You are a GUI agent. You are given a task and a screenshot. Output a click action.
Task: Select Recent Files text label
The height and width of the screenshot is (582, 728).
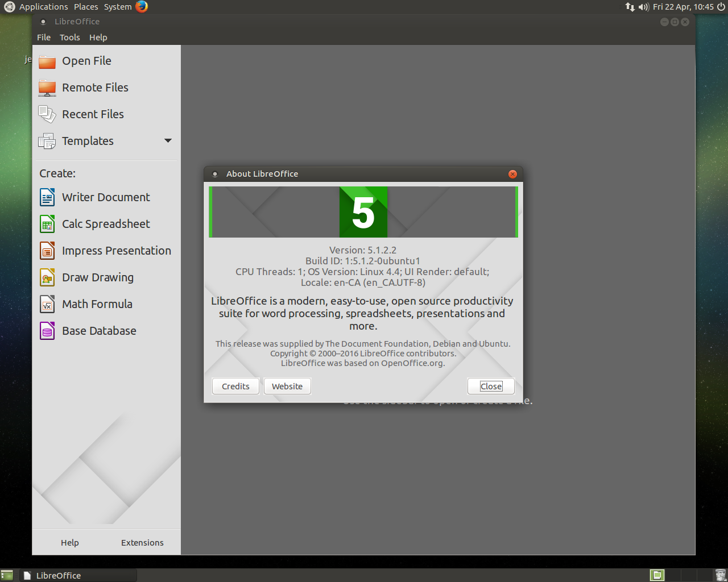[93, 114]
